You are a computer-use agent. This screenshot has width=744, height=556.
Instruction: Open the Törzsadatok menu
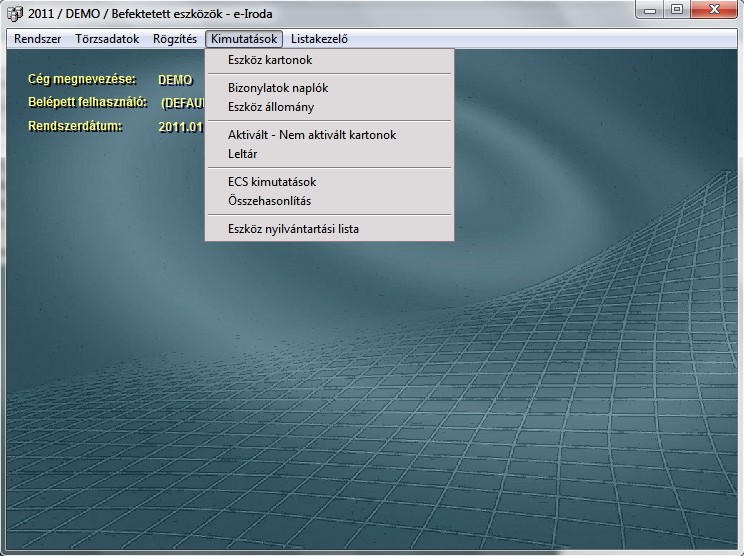107,39
